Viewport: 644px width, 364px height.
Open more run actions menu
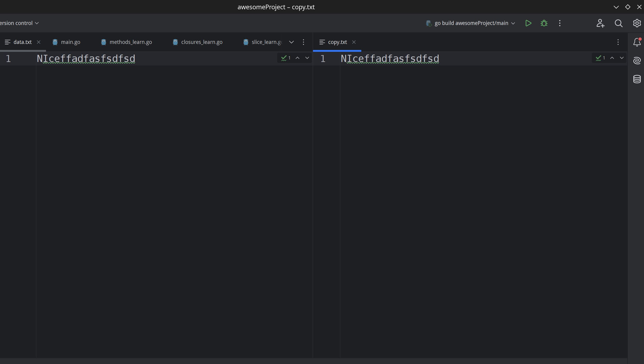pyautogui.click(x=560, y=23)
